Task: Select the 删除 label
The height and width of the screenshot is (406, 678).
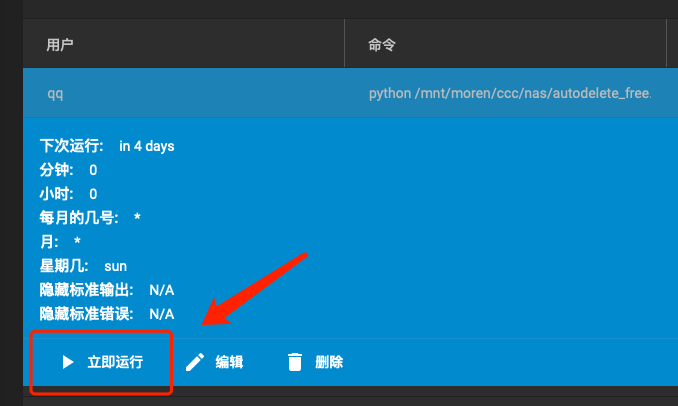Action: [329, 362]
